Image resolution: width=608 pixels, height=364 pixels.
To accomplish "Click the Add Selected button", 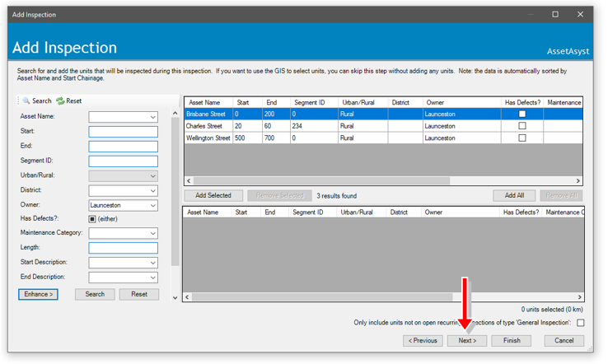I will (x=213, y=196).
